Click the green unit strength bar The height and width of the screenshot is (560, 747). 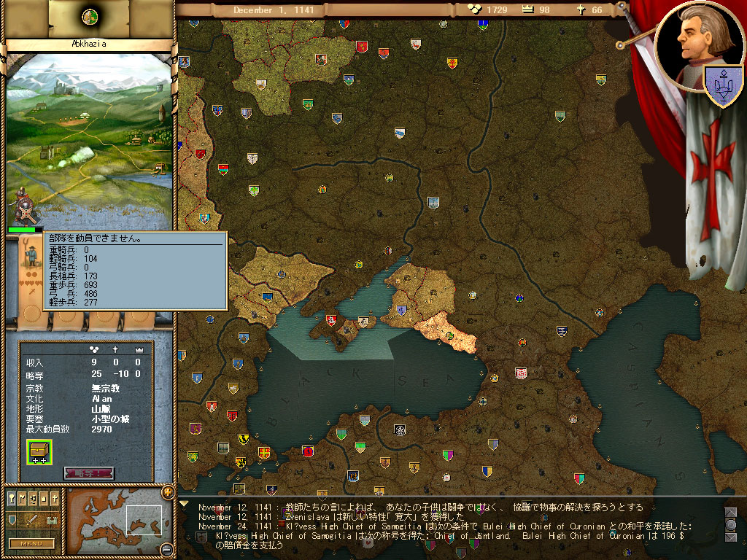[x=25, y=230]
